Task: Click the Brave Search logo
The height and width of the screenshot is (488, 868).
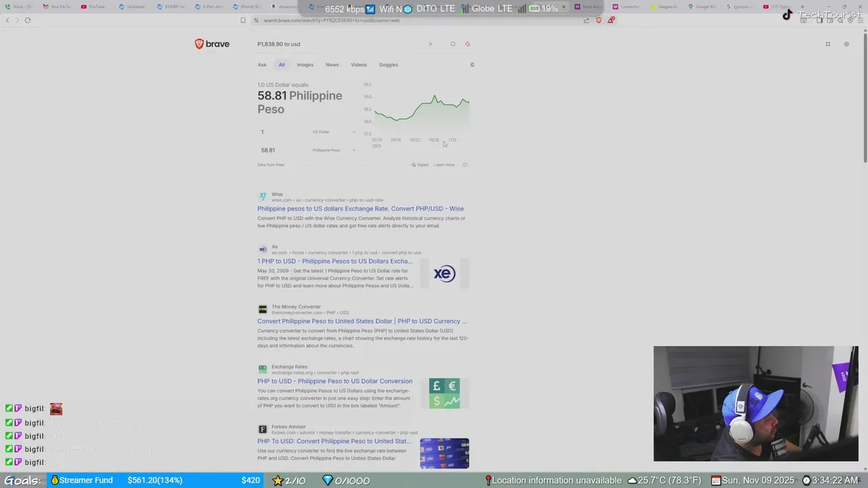Action: (212, 44)
